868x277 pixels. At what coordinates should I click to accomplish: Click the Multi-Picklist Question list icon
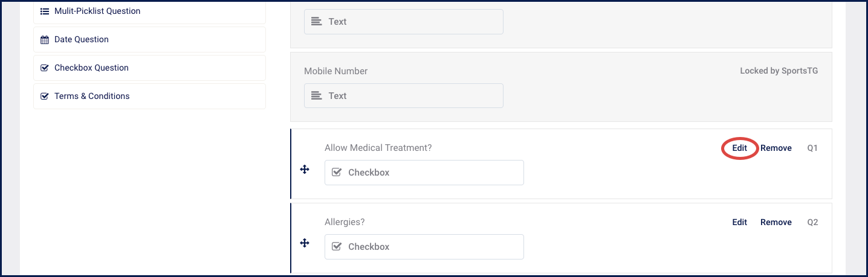45,11
